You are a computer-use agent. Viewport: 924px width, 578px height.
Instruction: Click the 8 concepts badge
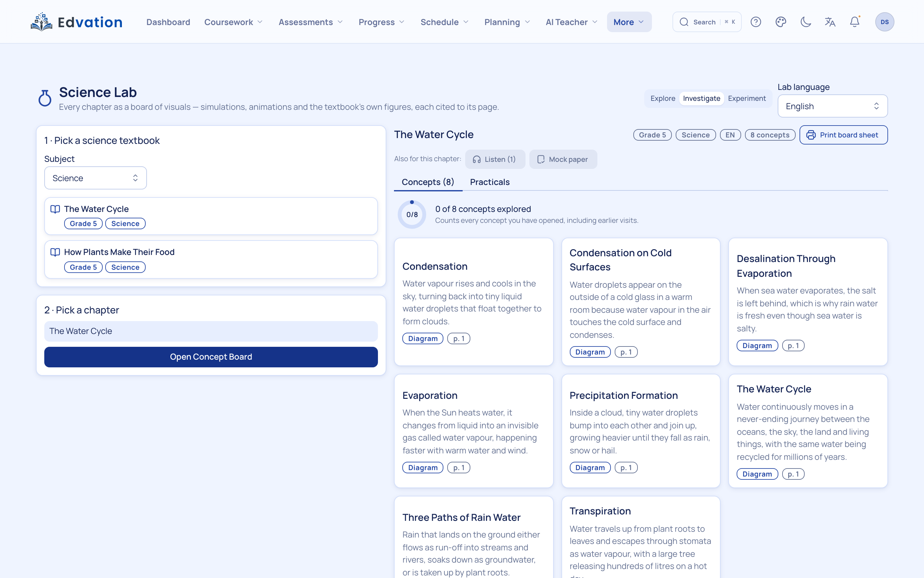tap(770, 135)
